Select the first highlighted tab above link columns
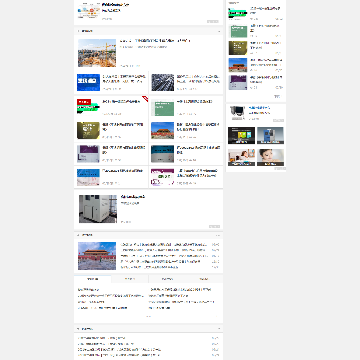The image size is (360, 360). pos(92,279)
